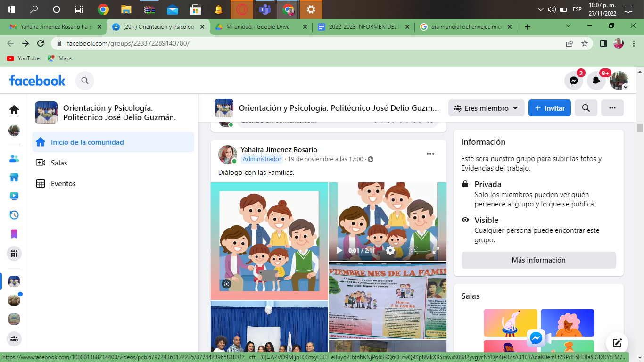Image resolution: width=644 pixels, height=362 pixels.
Task: Open File Explorer from taskbar
Action: point(126,9)
